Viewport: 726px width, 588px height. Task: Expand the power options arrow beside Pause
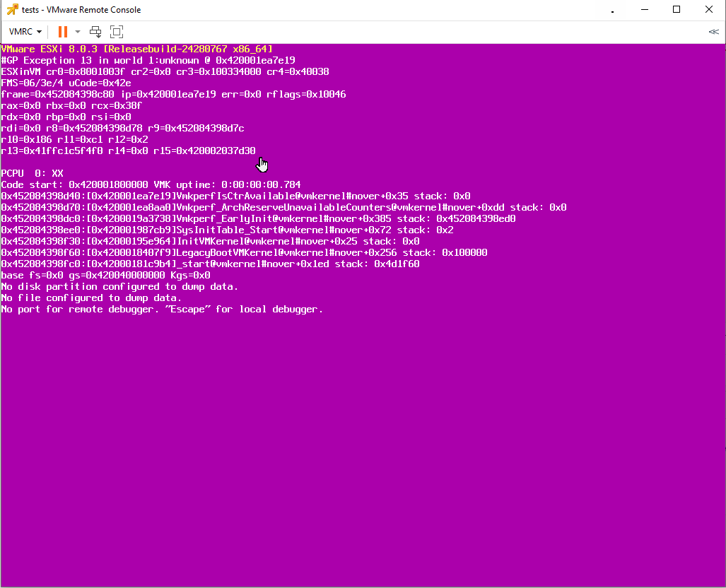[x=78, y=32]
